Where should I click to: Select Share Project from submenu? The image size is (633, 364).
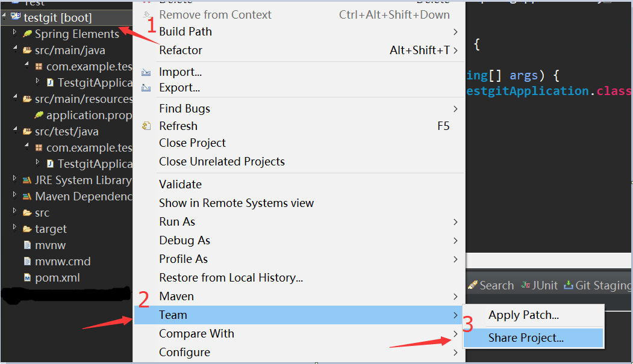[x=533, y=338]
